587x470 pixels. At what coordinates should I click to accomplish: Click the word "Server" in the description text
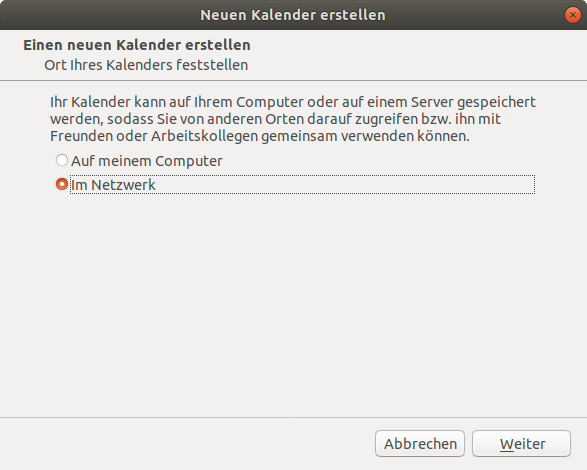click(432, 102)
